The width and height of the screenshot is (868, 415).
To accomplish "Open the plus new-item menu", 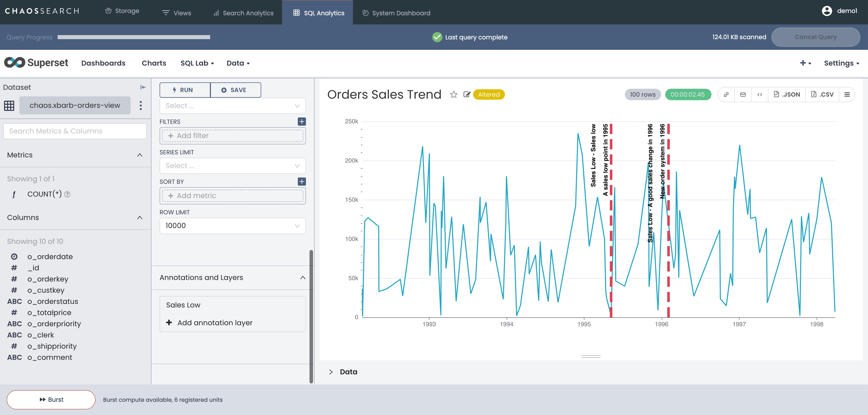I will pyautogui.click(x=805, y=63).
